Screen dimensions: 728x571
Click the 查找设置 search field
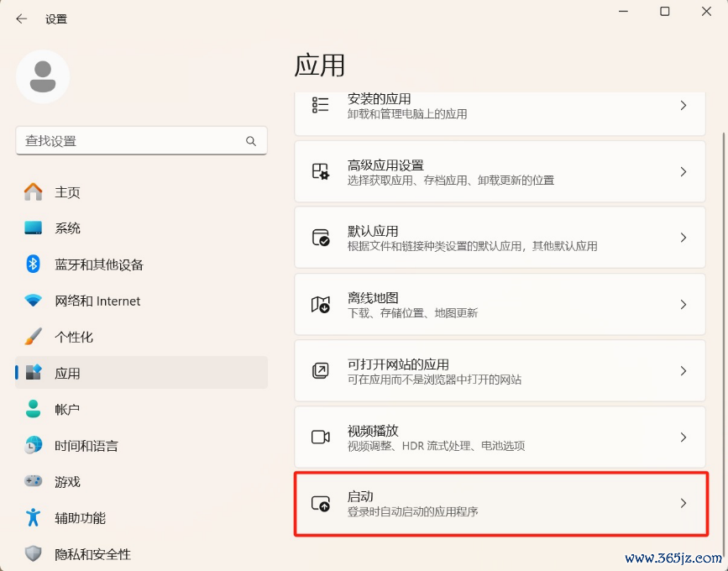coord(142,141)
